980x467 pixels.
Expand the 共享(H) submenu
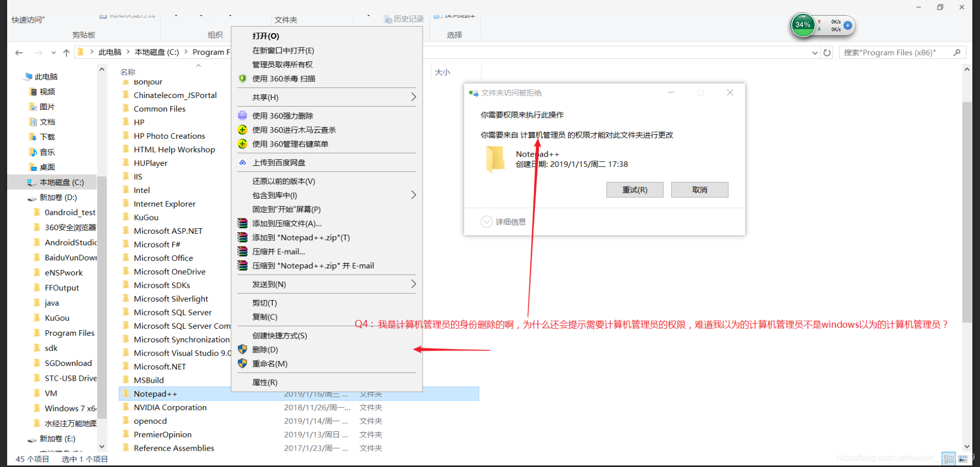pos(413,97)
